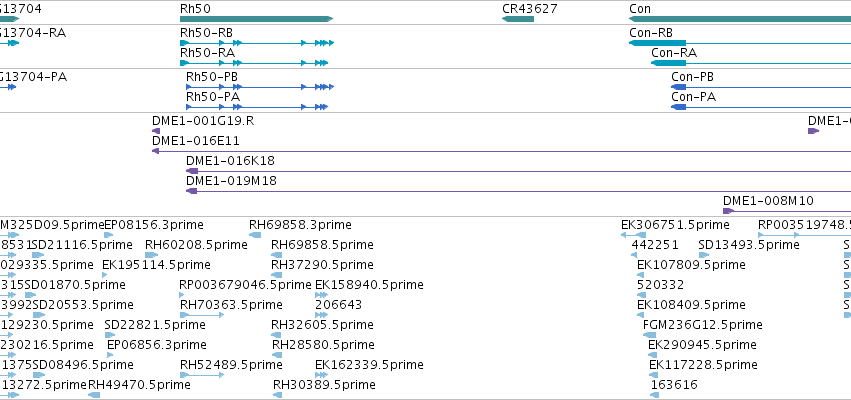The width and height of the screenshot is (851, 400).
Task: Open the DME1-008M10 clone label
Action: pos(769,201)
